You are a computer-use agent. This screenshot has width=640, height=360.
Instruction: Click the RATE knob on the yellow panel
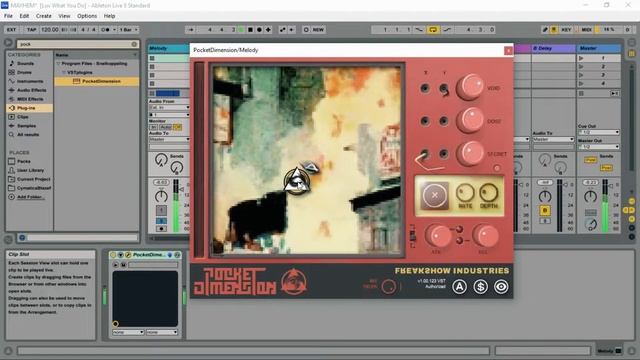pyautogui.click(x=465, y=193)
